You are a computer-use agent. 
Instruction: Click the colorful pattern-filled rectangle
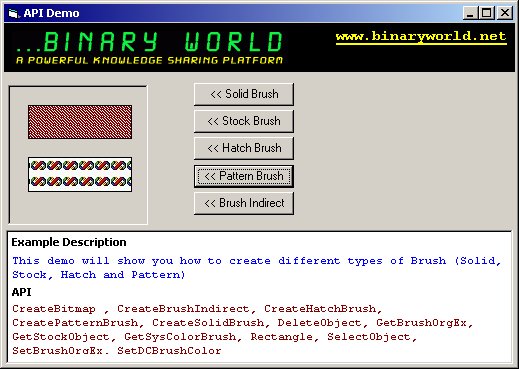[80, 175]
